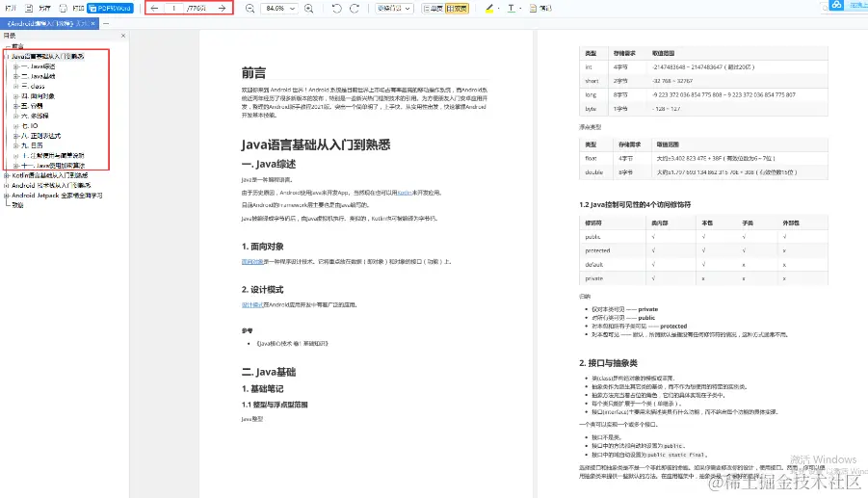Click the zoom in magnifier icon
Image resolution: width=868 pixels, height=498 pixels.
pyautogui.click(x=309, y=9)
